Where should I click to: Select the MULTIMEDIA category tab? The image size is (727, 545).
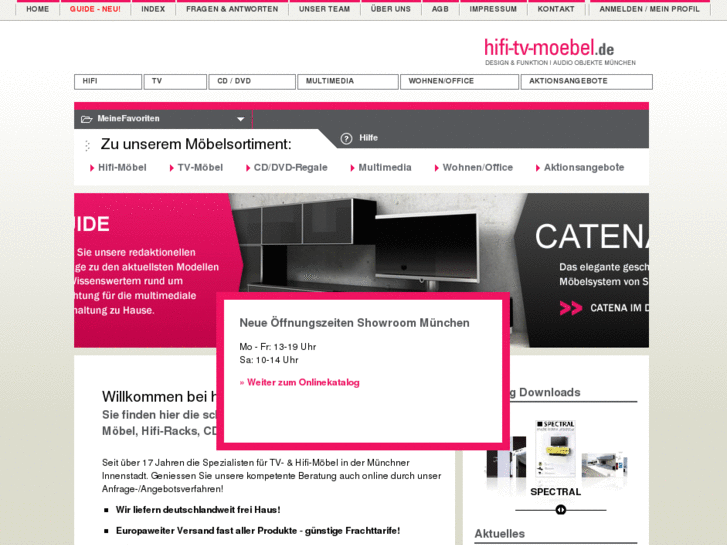(348, 82)
